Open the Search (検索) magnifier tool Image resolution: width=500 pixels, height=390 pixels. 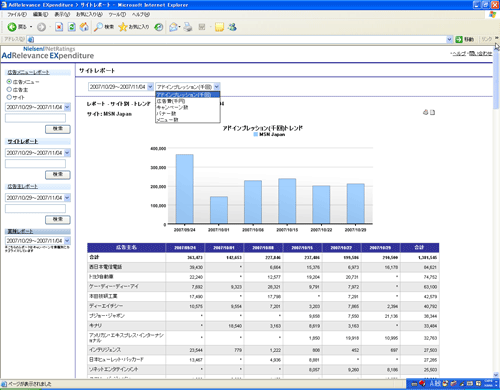[x=104, y=27]
